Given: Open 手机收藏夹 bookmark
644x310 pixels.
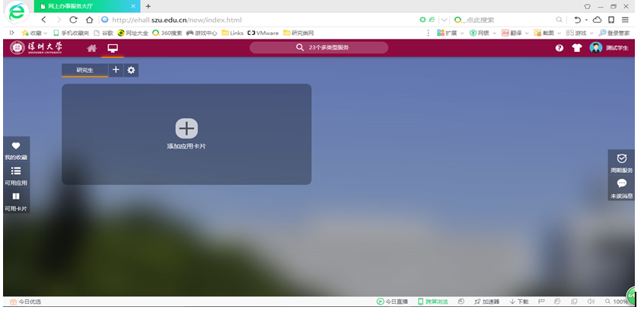Looking at the screenshot, I should pyautogui.click(x=71, y=33).
